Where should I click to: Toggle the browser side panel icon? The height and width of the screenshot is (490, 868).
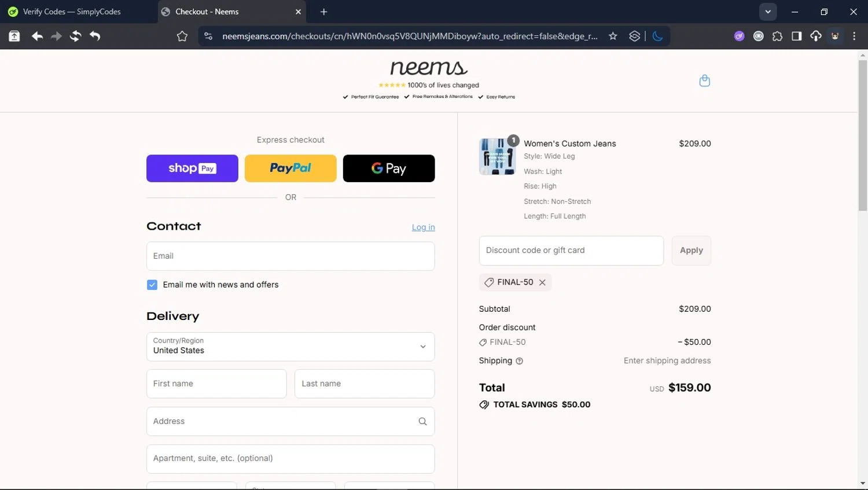point(796,36)
